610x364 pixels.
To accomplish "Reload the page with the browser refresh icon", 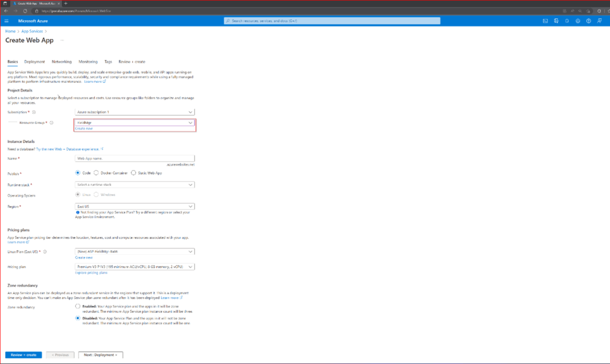I will 25,11.
